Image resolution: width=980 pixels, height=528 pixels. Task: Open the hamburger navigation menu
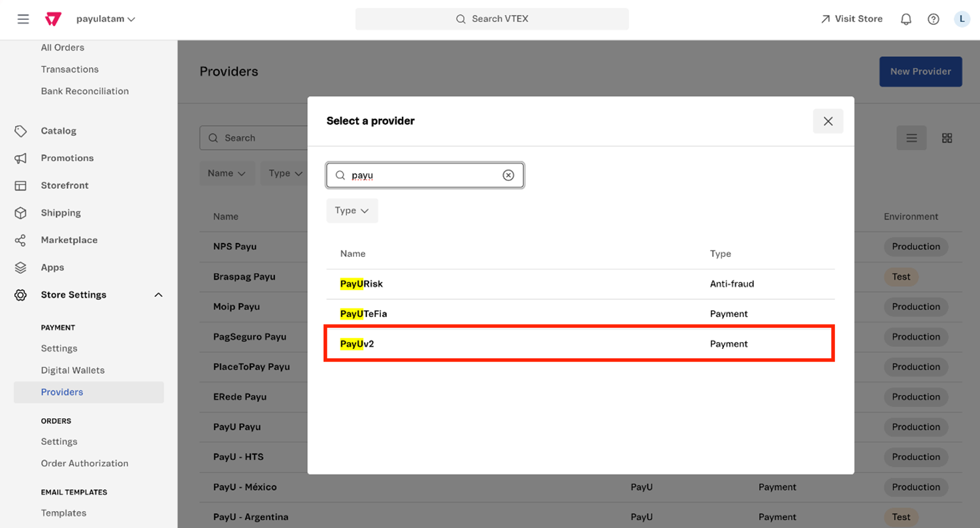[x=23, y=19]
